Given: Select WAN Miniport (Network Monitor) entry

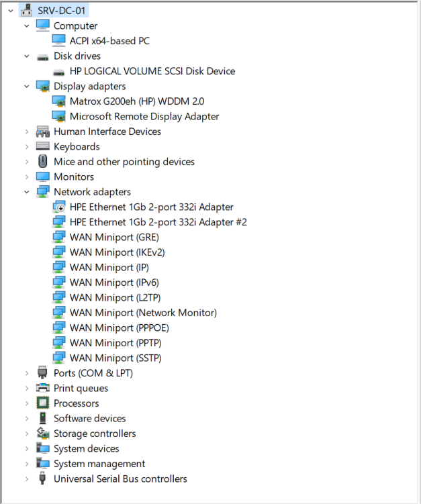Looking at the screenshot, I should point(143,313).
